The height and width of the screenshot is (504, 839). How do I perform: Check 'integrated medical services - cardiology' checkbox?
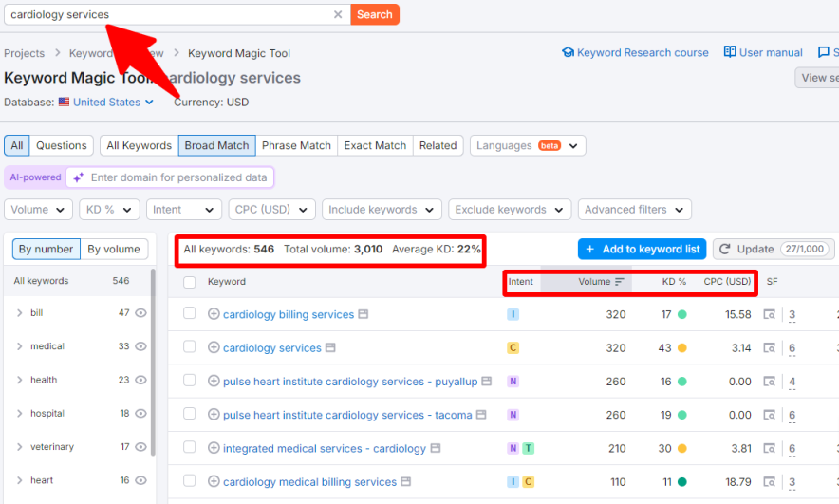(x=190, y=447)
